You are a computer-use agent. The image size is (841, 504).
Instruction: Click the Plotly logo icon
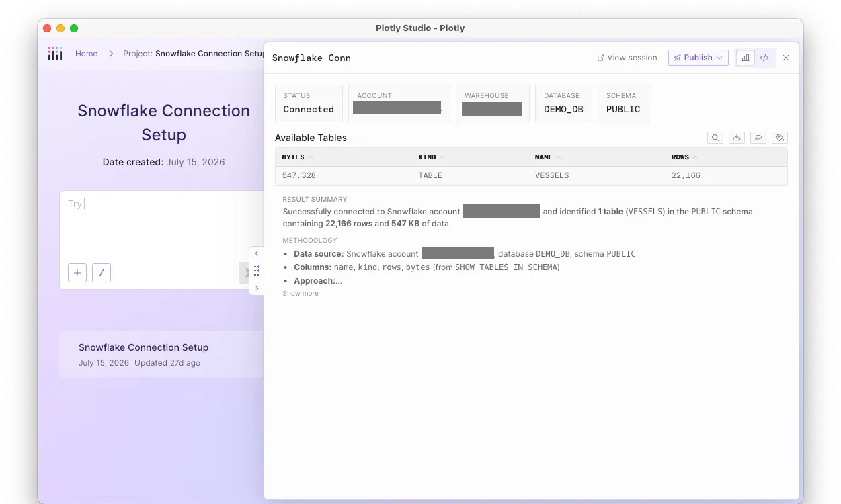55,54
